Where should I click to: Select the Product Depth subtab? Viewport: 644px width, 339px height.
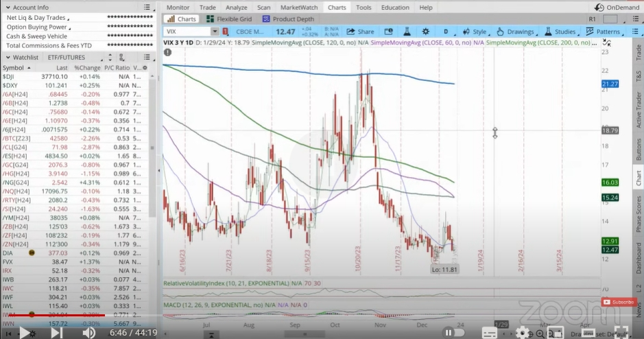pos(288,19)
